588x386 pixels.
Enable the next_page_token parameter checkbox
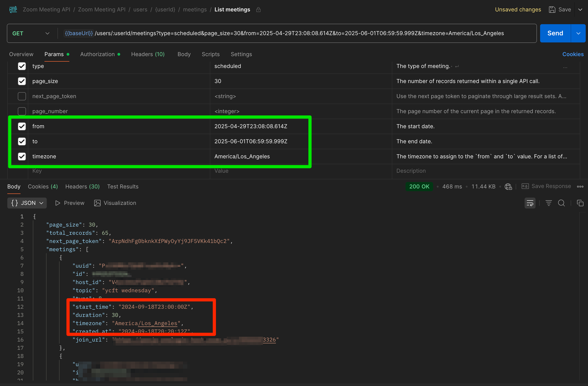(x=22, y=96)
